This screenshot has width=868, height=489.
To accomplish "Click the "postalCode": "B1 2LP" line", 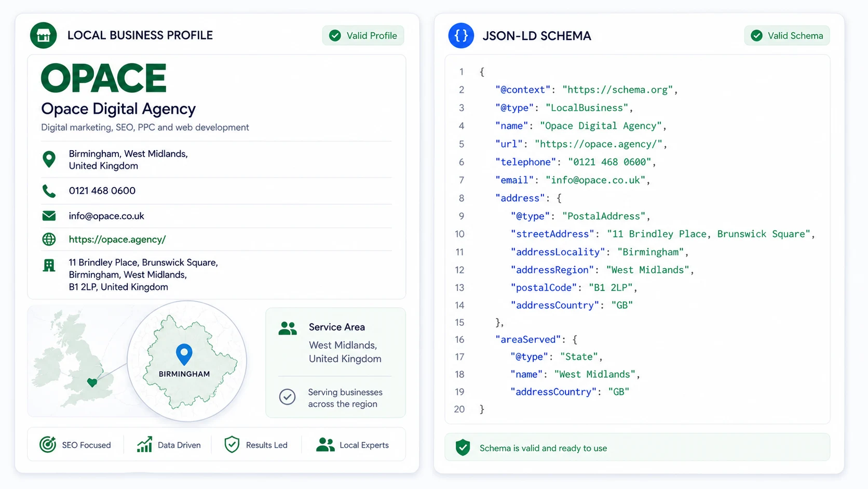I will click(x=574, y=287).
